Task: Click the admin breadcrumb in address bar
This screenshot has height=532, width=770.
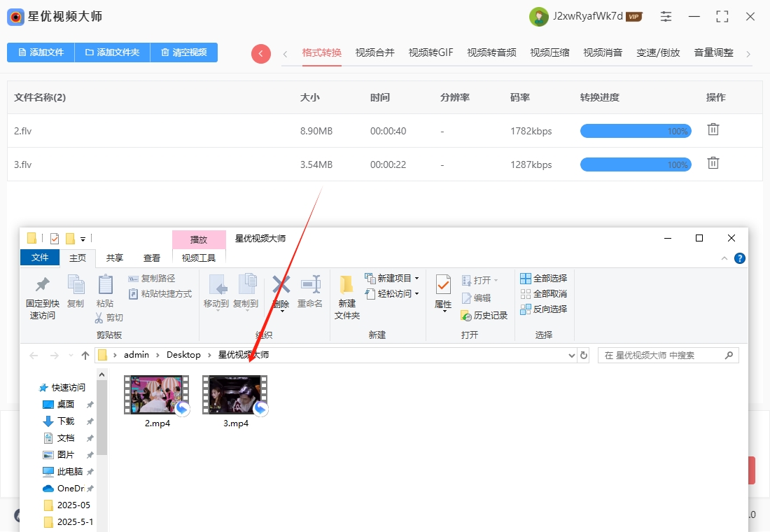Action: tap(136, 355)
